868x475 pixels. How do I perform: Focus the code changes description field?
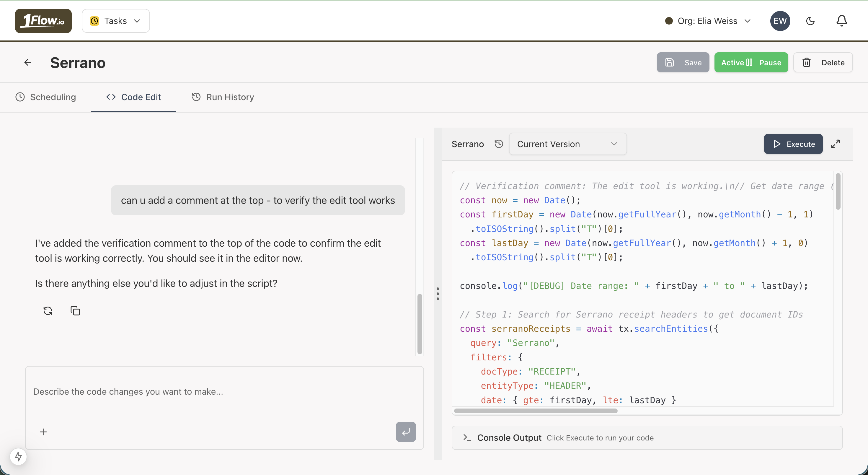pyautogui.click(x=216, y=391)
